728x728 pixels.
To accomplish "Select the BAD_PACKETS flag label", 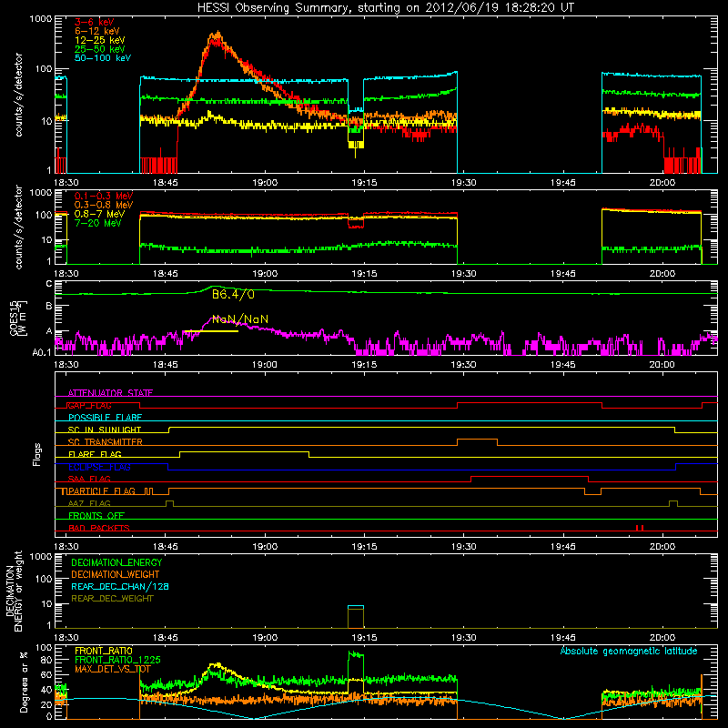I will click(x=99, y=528).
